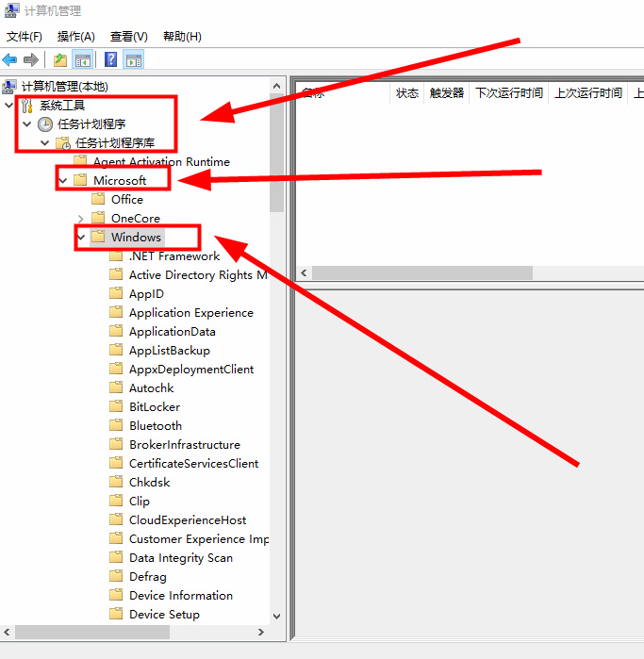Open the 查看(V) menu
The image size is (644, 659).
pyautogui.click(x=129, y=37)
